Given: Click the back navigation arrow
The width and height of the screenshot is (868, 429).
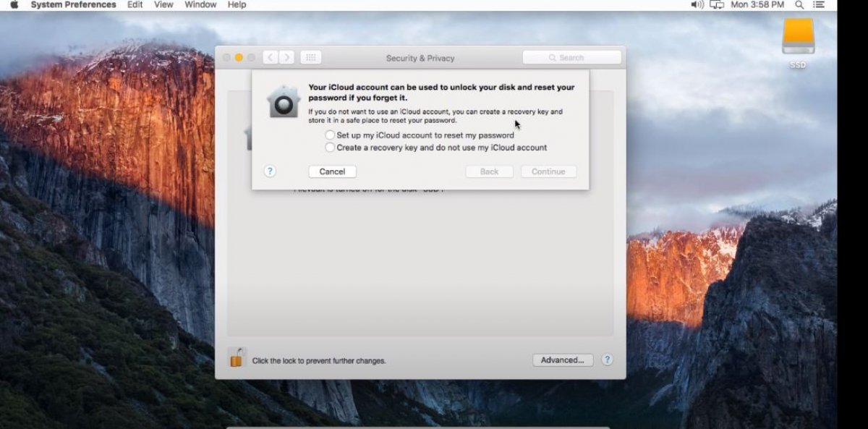Looking at the screenshot, I should 269,57.
